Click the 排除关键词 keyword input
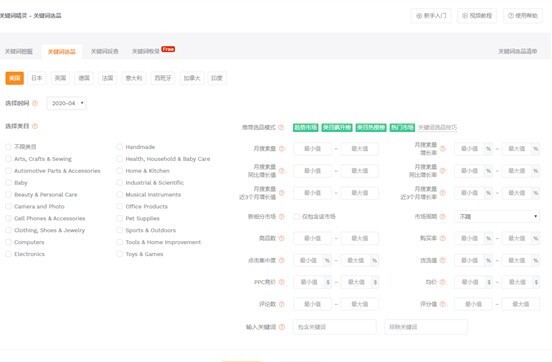This screenshot has width=552, height=362. pos(426,327)
